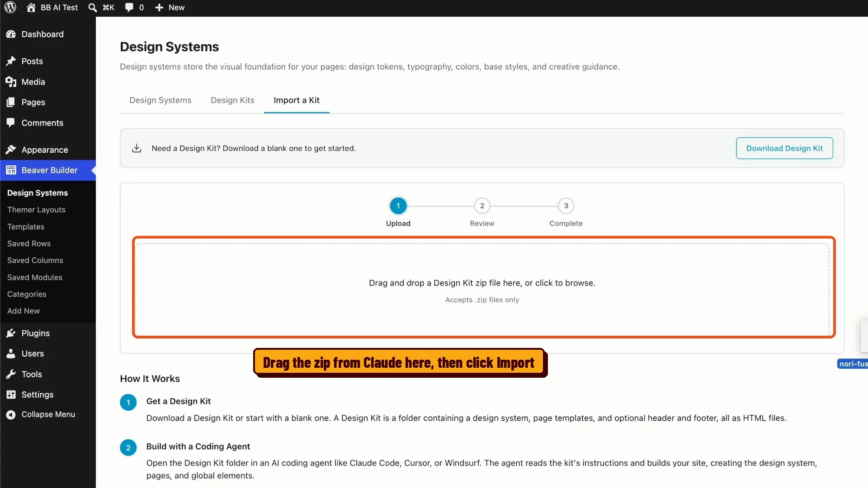Open the comments bubble in admin bar

129,7
